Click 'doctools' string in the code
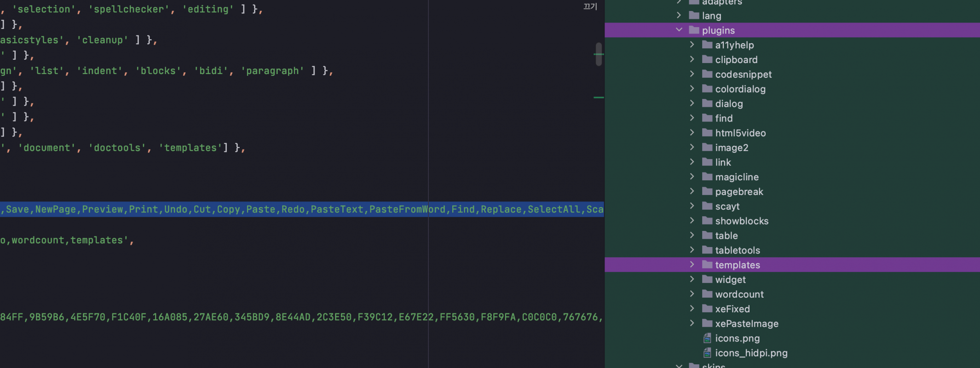The image size is (980, 368). point(117,148)
